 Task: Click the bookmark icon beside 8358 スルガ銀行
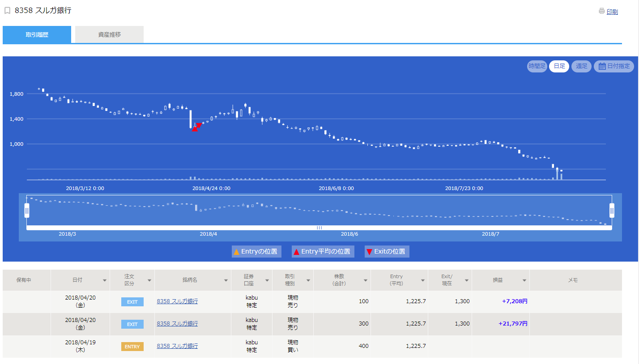(7, 11)
